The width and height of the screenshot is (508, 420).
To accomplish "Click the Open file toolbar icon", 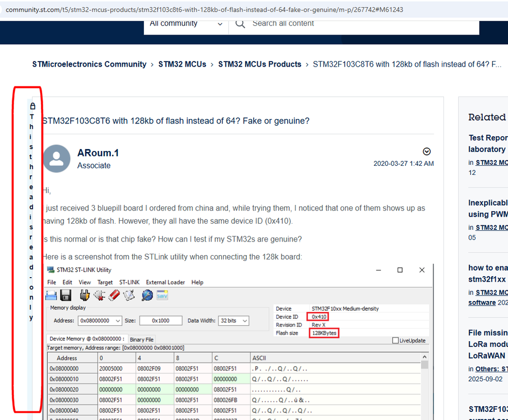I will [51, 295].
